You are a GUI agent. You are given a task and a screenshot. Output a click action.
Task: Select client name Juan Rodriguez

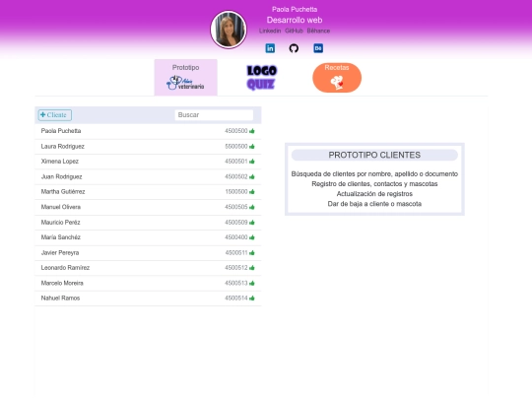tap(61, 176)
